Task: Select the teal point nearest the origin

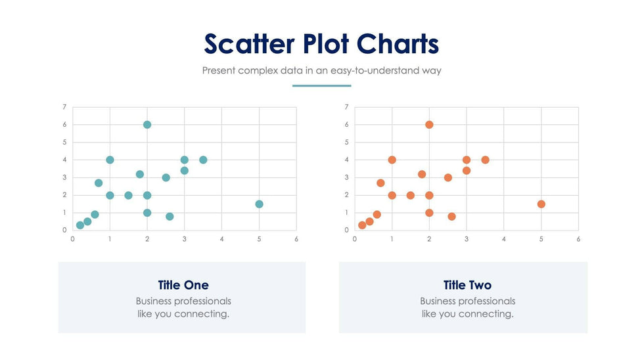Action: (x=80, y=225)
